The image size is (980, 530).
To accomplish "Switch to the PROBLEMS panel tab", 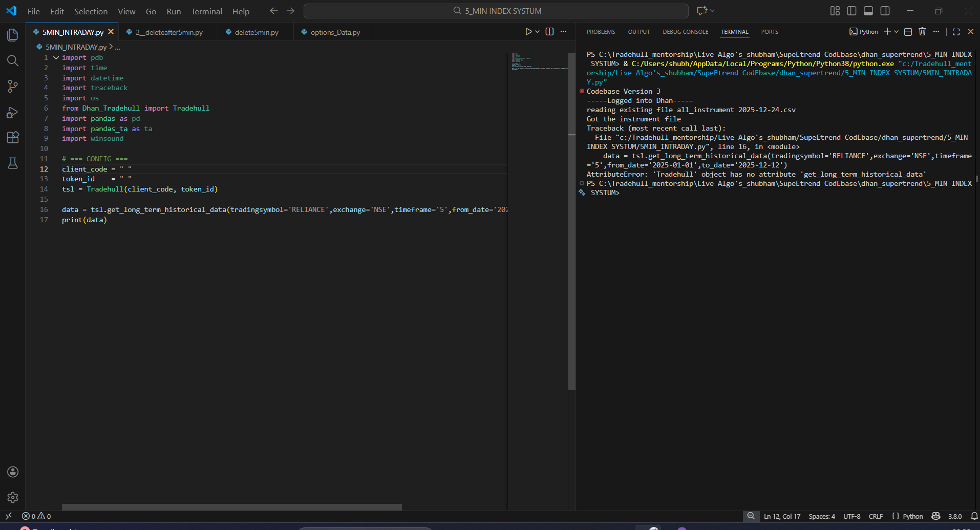I will pyautogui.click(x=601, y=32).
